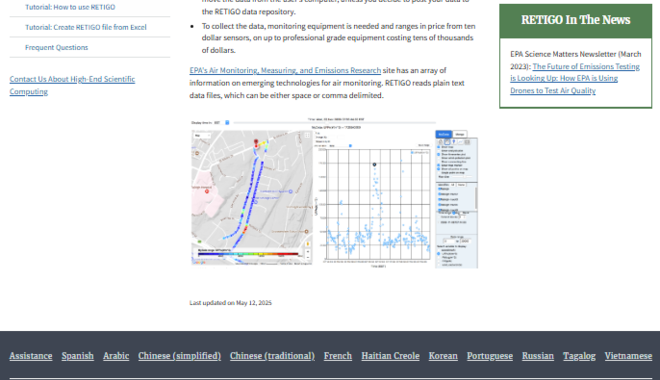Open the 'Tutorial: How to use RETIGO' link
The height and width of the screenshot is (380, 660).
point(70,7)
